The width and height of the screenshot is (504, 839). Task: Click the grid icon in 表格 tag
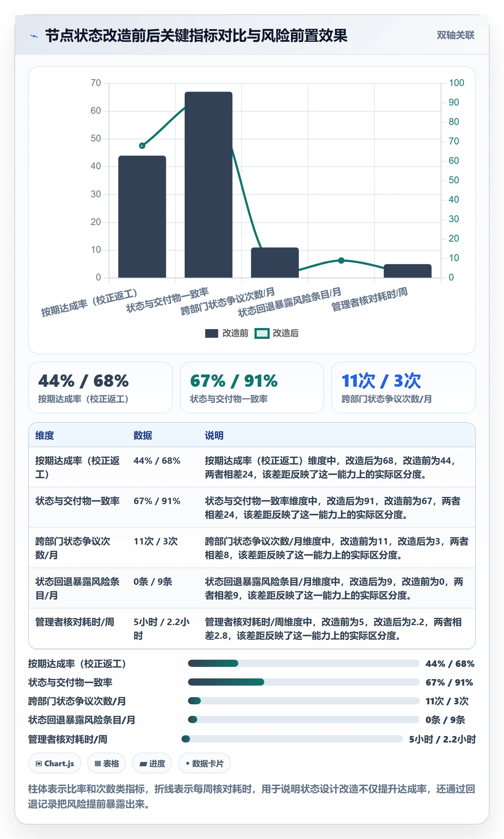pos(98,763)
